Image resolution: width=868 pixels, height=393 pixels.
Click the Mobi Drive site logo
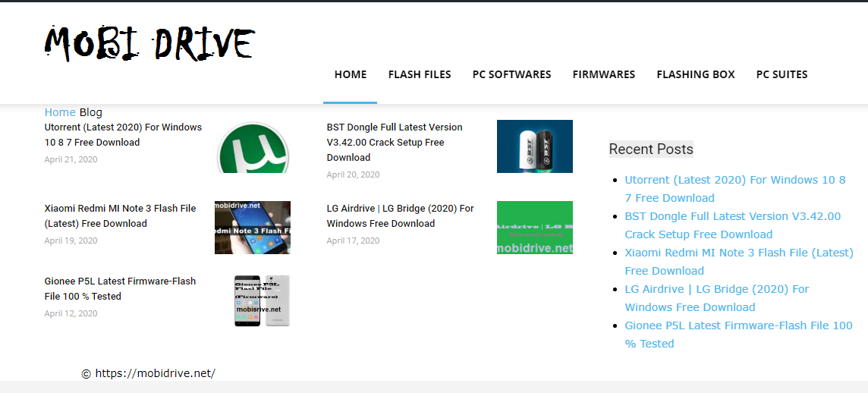pyautogui.click(x=149, y=43)
